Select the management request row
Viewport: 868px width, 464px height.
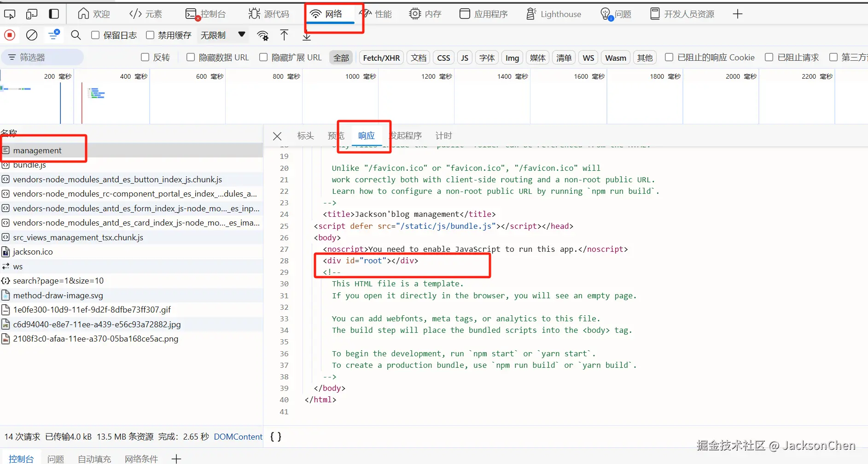(132, 151)
